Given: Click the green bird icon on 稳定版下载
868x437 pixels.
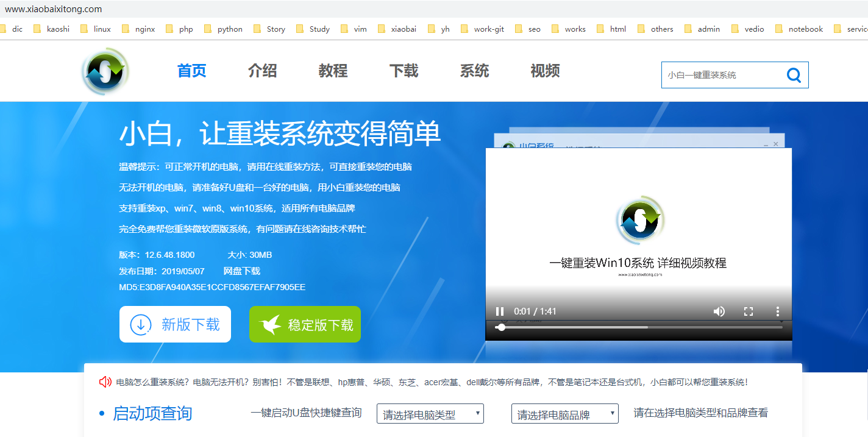Looking at the screenshot, I should coord(272,324).
